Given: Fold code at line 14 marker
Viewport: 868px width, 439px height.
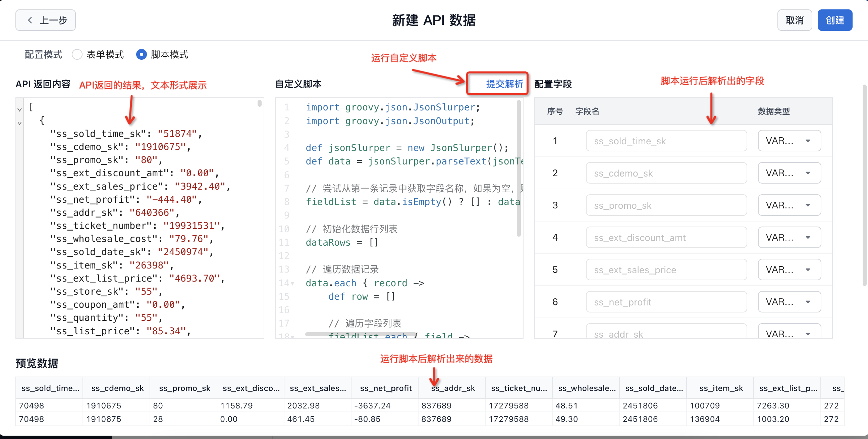Looking at the screenshot, I should [292, 284].
